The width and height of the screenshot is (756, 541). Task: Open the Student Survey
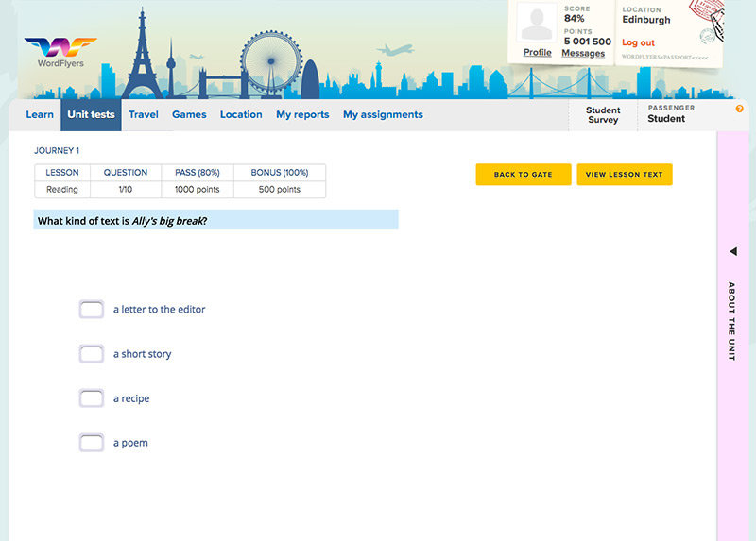603,115
